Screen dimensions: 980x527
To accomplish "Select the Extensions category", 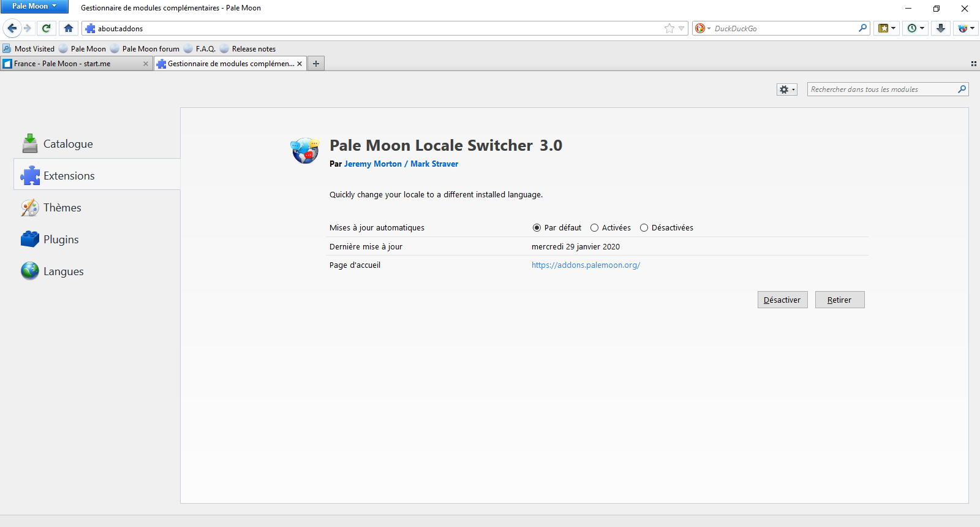I will (x=97, y=175).
